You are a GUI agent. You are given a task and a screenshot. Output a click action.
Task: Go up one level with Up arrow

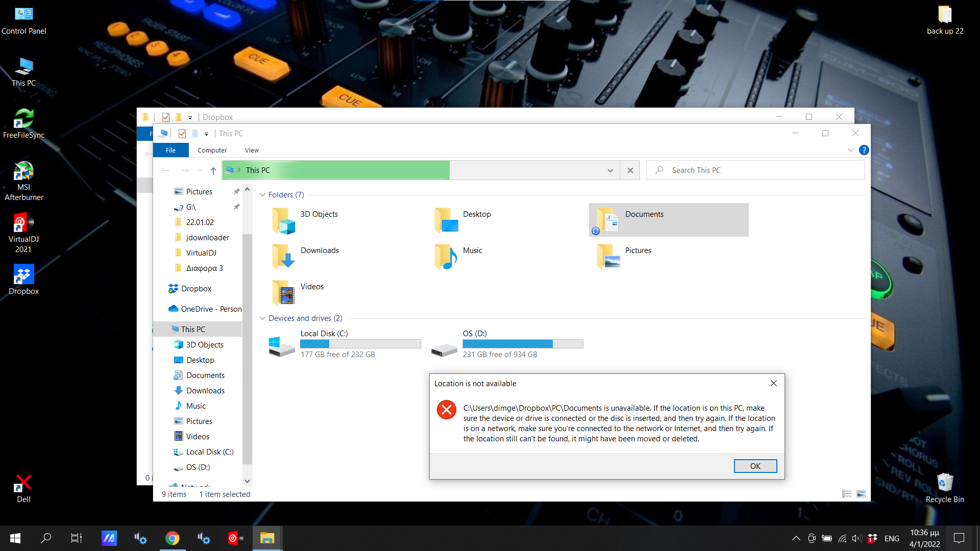213,170
